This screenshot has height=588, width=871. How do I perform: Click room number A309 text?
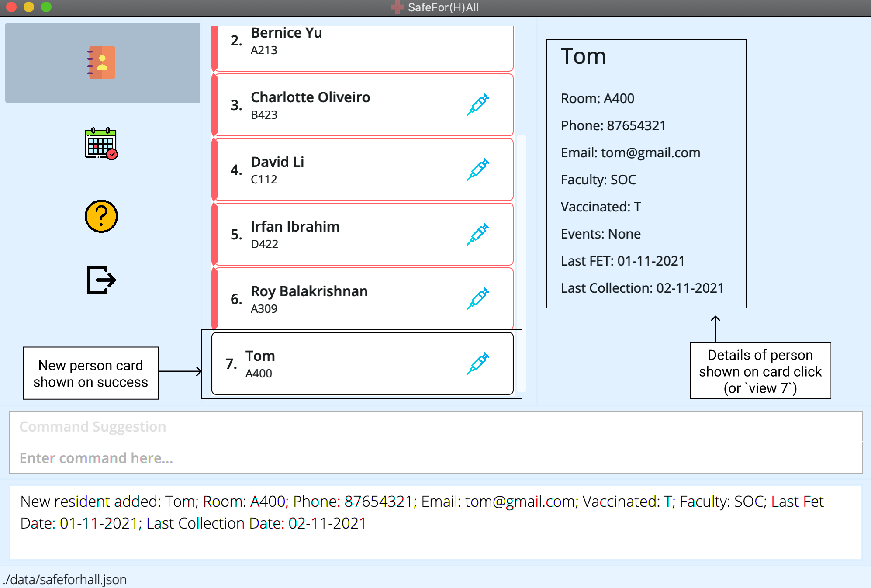[264, 308]
